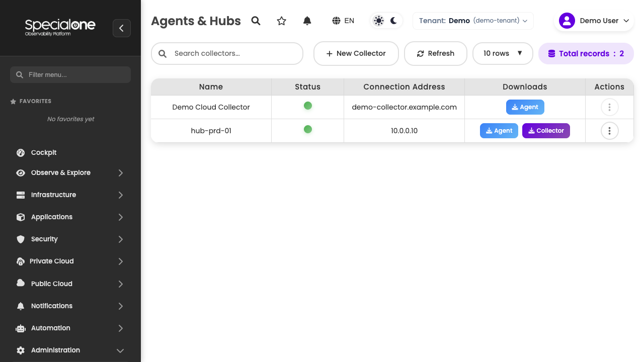644x362 pixels.
Task: Open actions menu for Demo Cloud Collector
Action: pyautogui.click(x=610, y=107)
